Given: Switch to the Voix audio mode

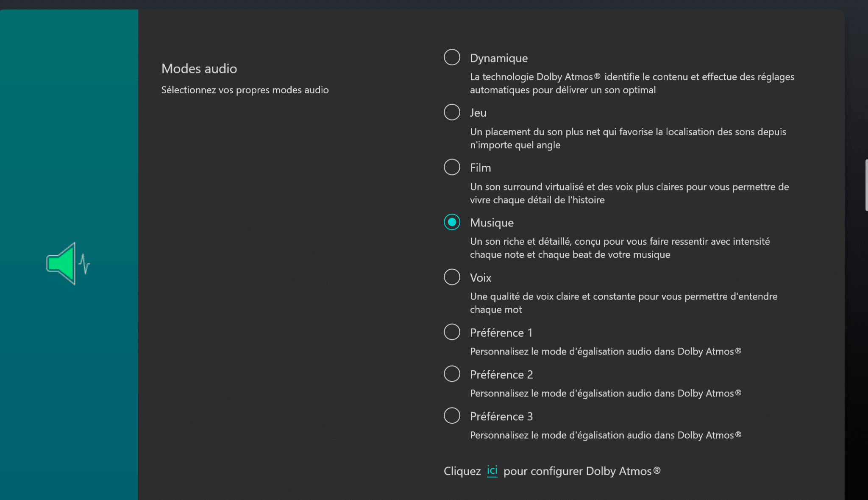Looking at the screenshot, I should click(452, 277).
